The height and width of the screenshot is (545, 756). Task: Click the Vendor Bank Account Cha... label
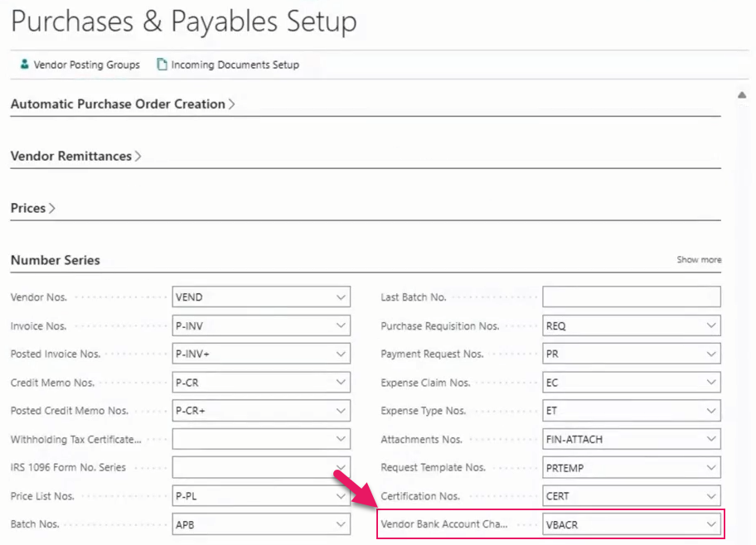[x=444, y=524]
